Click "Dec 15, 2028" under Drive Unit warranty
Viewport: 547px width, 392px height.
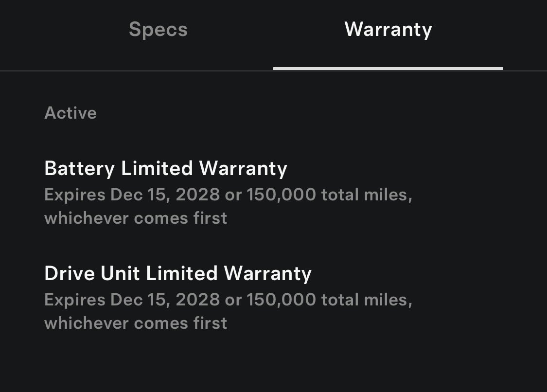(165, 300)
